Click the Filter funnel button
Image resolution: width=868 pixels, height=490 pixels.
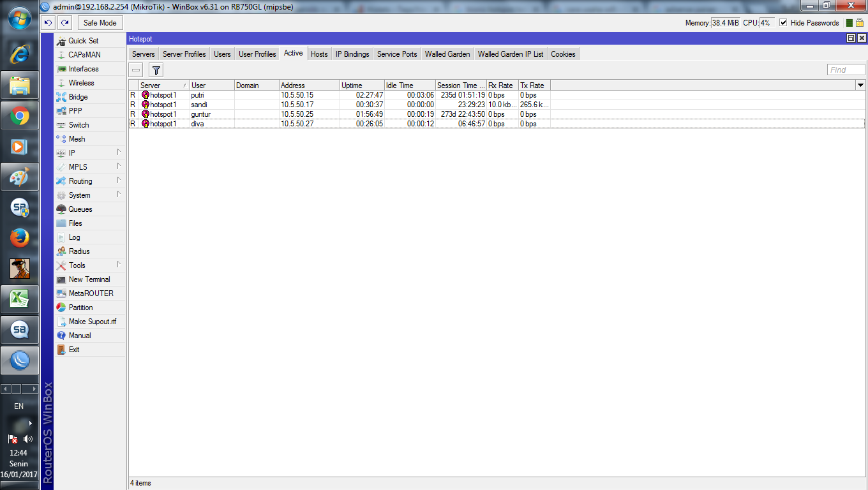tap(156, 70)
